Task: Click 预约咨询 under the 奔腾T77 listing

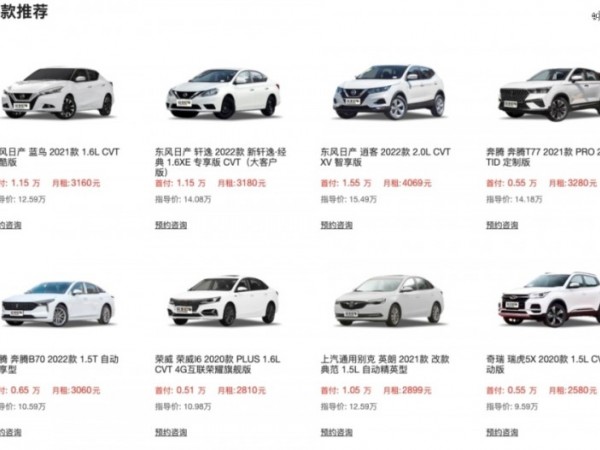Action: point(502,225)
